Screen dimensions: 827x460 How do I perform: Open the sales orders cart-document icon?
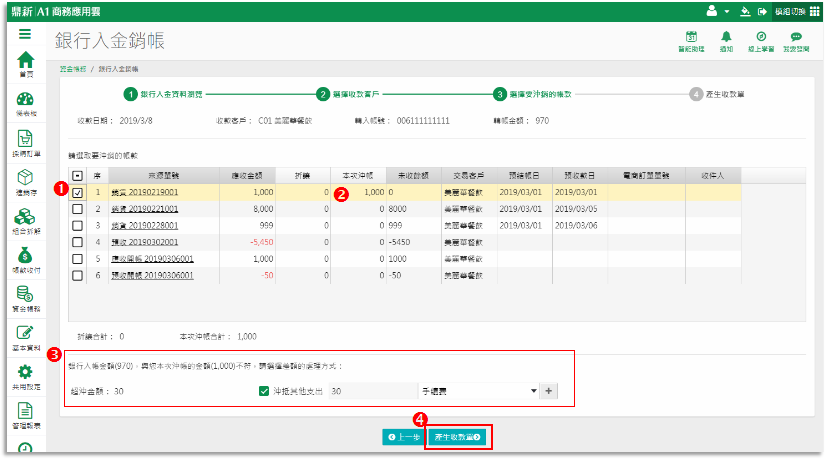[x=25, y=139]
